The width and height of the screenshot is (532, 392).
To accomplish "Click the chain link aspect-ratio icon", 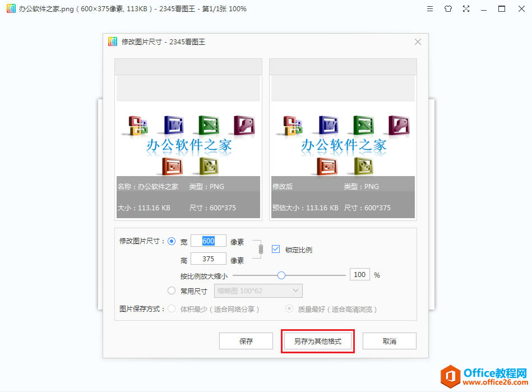I will [261, 250].
